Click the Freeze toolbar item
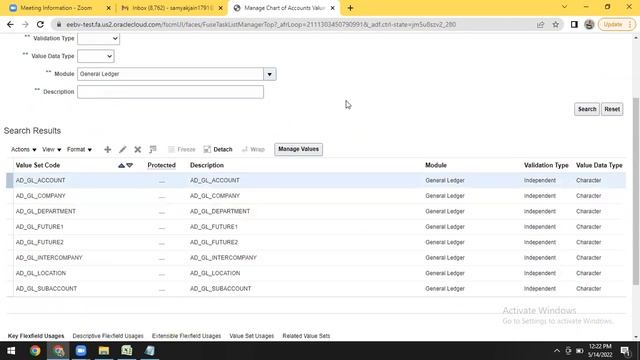Image resolution: width=640 pixels, height=360 pixels. tap(182, 149)
